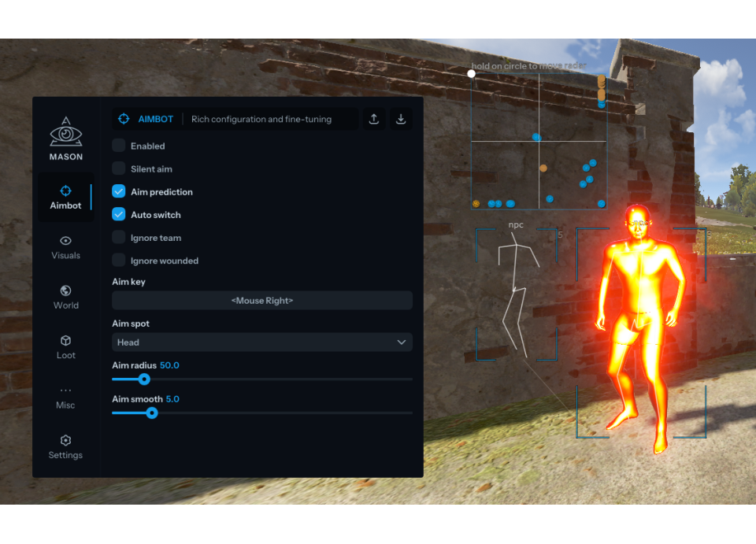Click the Aim smooth slider handle

(152, 413)
